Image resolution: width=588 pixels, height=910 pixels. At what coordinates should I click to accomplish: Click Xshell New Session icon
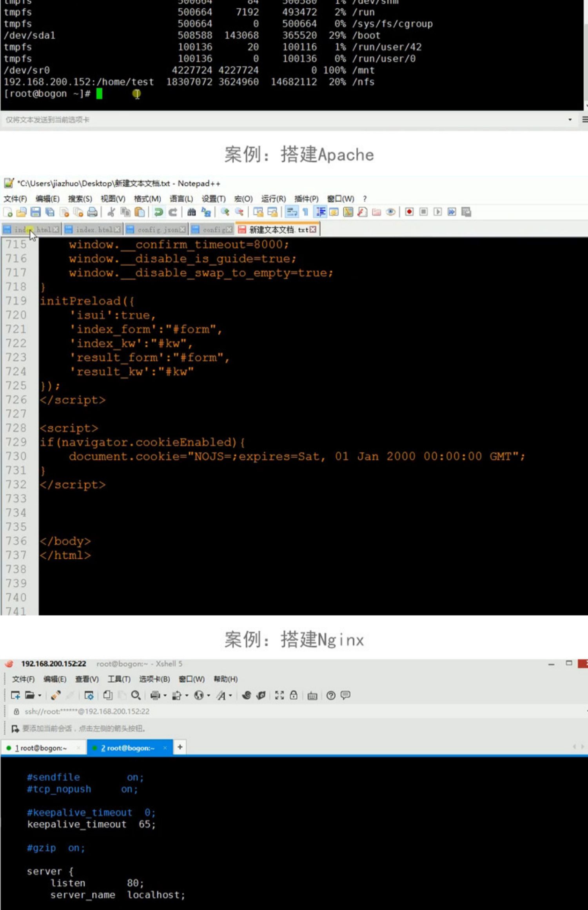click(15, 695)
